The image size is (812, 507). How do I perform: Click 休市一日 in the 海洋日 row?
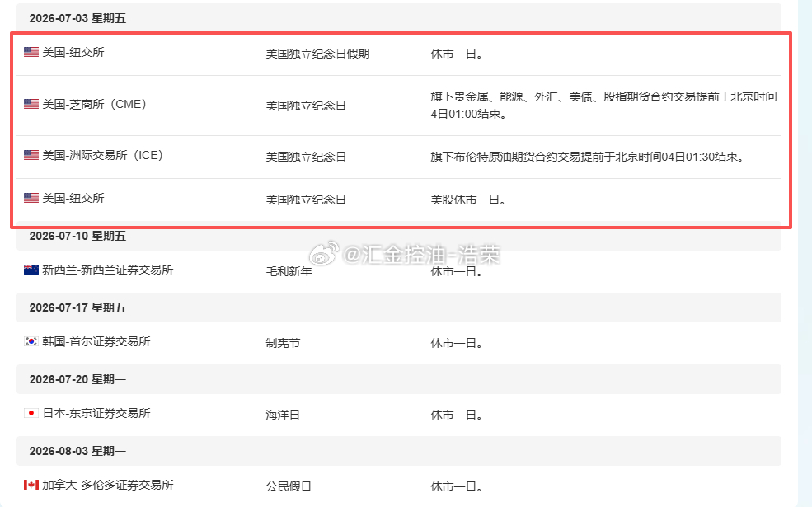point(457,415)
